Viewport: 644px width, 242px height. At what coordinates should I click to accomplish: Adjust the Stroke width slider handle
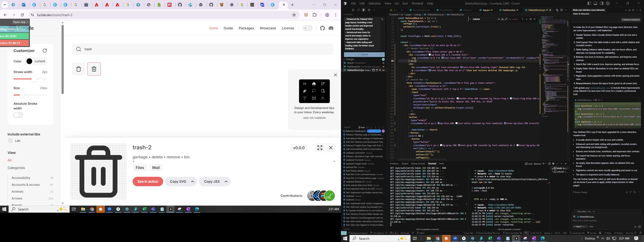coord(34,79)
